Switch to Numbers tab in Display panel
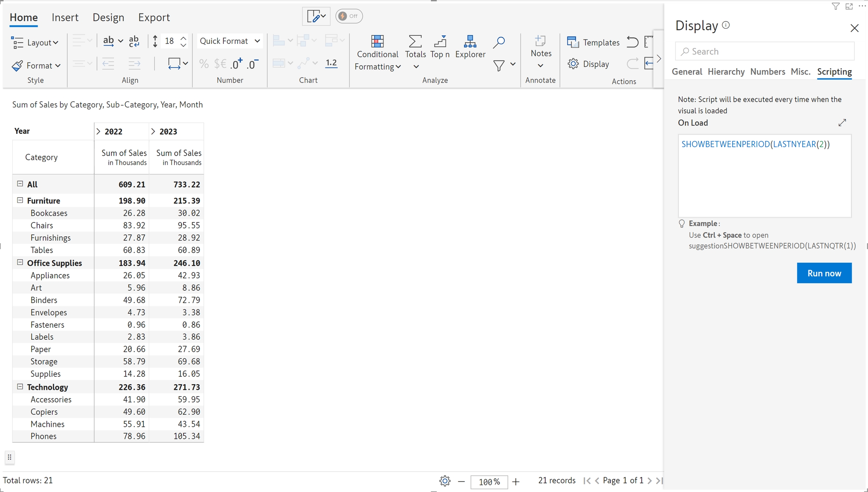Viewport: 868px width, 492px height. [x=767, y=72]
